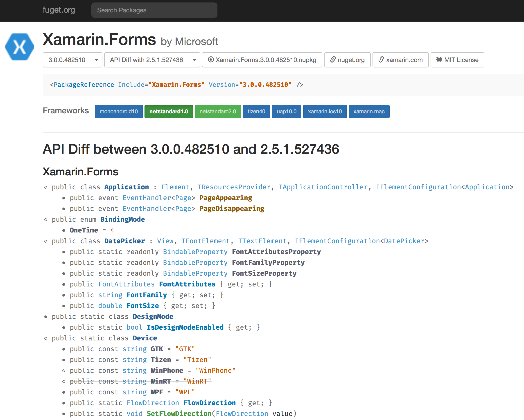Click the GTK constant name

click(x=157, y=349)
